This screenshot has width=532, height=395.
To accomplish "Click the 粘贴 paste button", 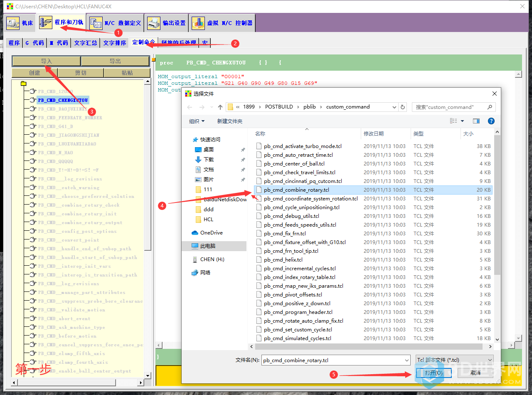I will [x=127, y=73].
